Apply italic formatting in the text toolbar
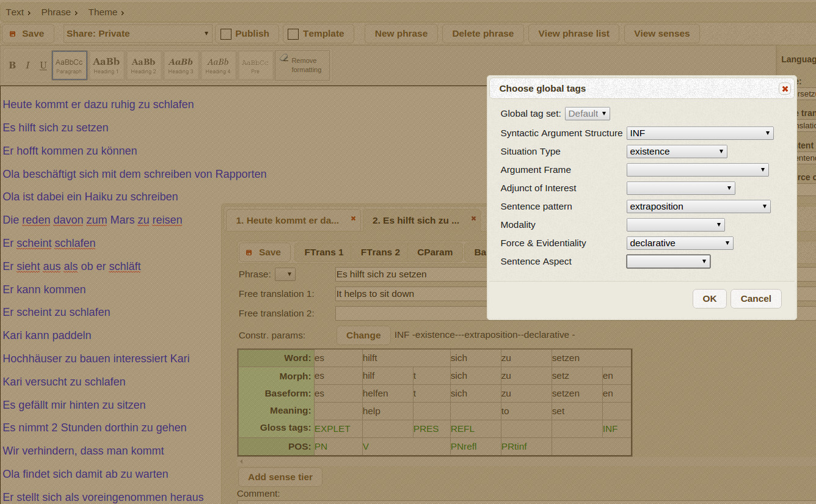The image size is (816, 504). [x=27, y=65]
